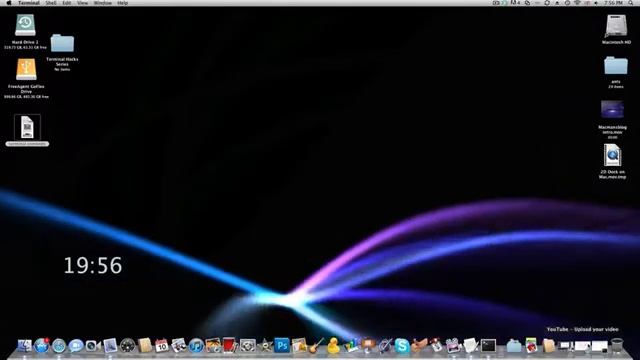Screen dimensions: 640x360
Task: Open Finder in the Dock
Action: (24, 346)
